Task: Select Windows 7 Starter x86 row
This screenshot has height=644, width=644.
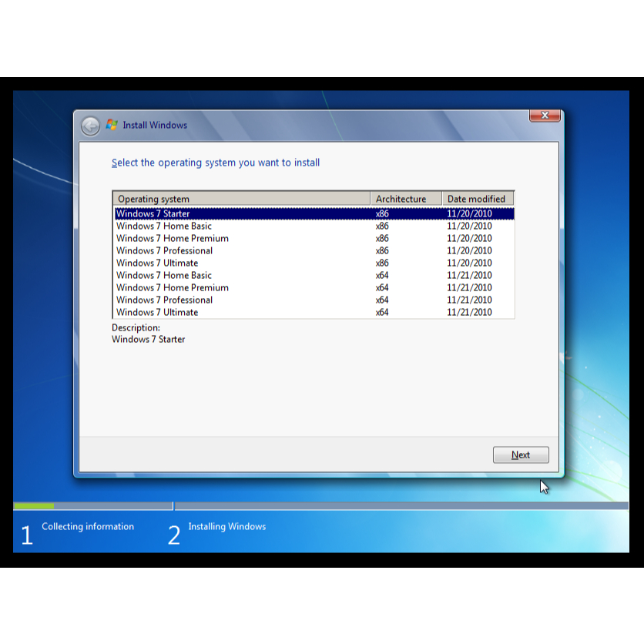Action: pyautogui.click(x=314, y=213)
